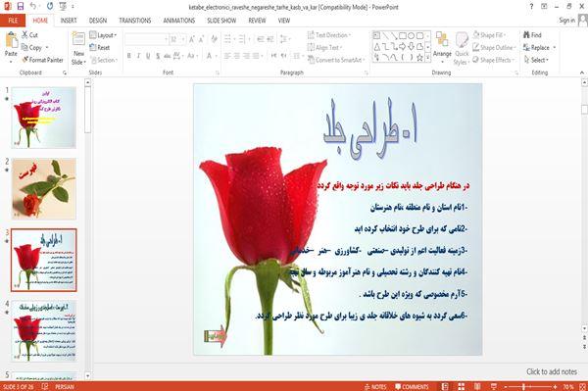Image resolution: width=588 pixels, height=391 pixels.
Task: Save the presentation from the quick access toolbar
Action: pos(21,7)
